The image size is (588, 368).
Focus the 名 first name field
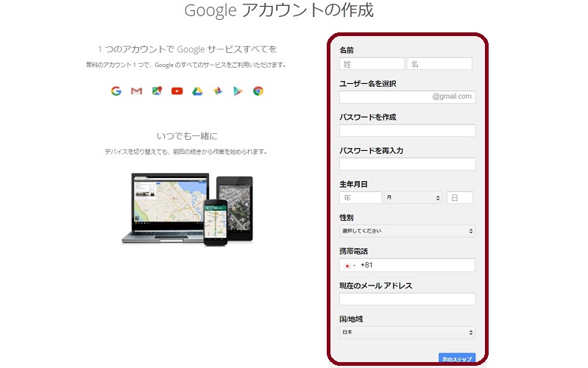pos(439,64)
